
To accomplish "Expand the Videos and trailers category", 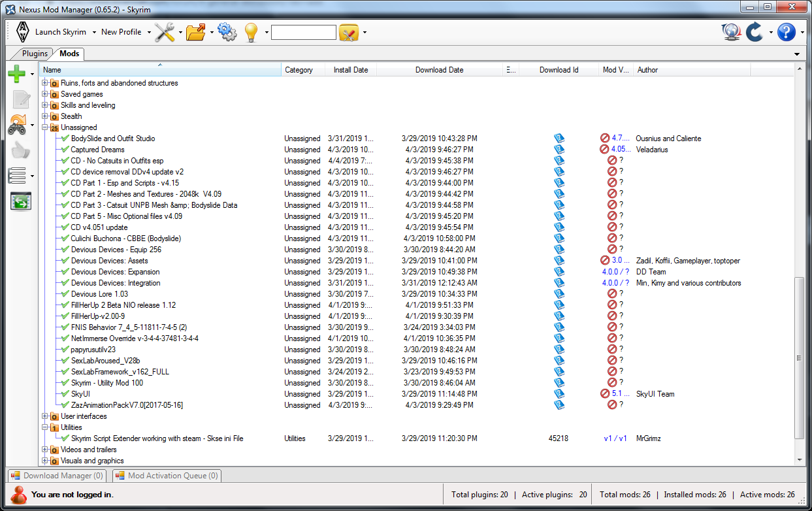I will [x=45, y=450].
